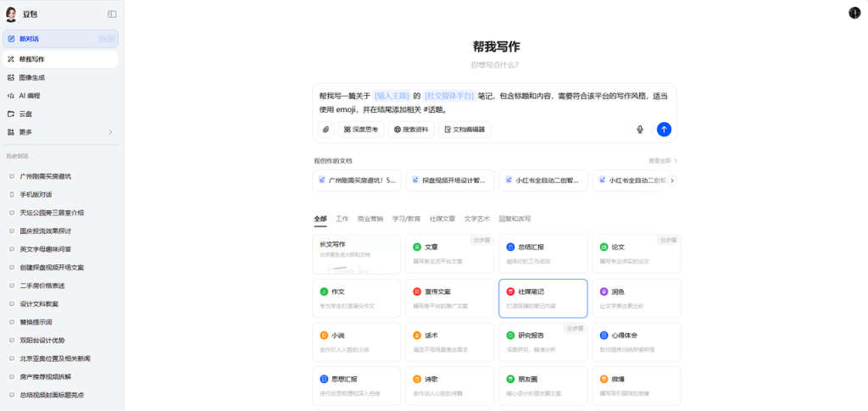Click the blue 总结汇报 template icon

click(x=510, y=247)
